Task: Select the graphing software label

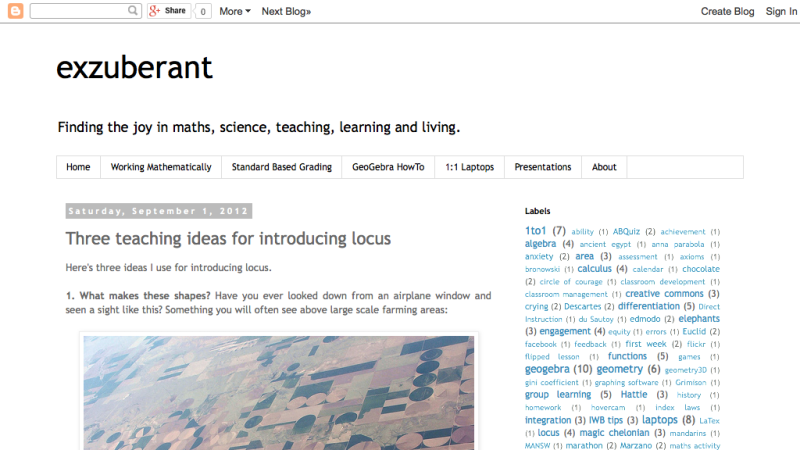Action: coord(626,383)
